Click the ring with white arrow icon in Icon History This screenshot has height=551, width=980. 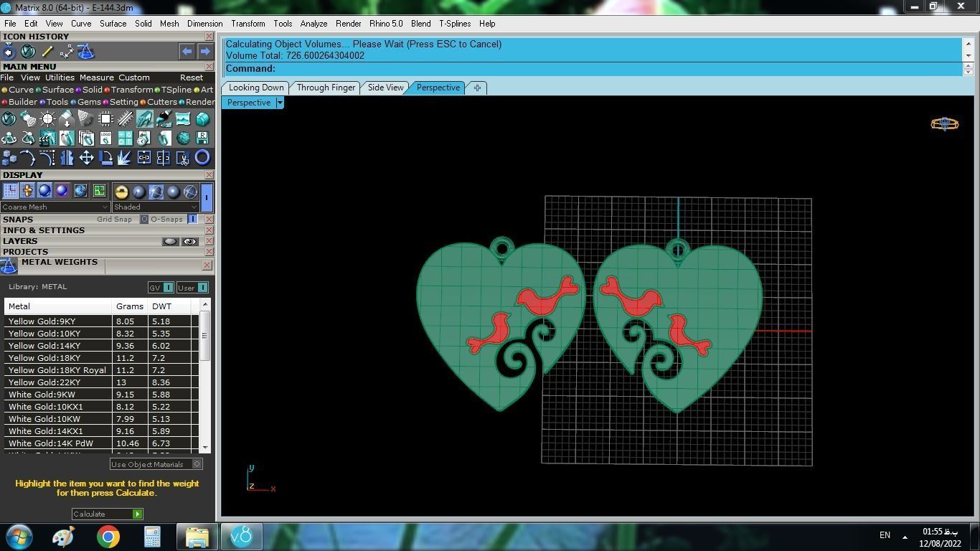tap(9, 52)
